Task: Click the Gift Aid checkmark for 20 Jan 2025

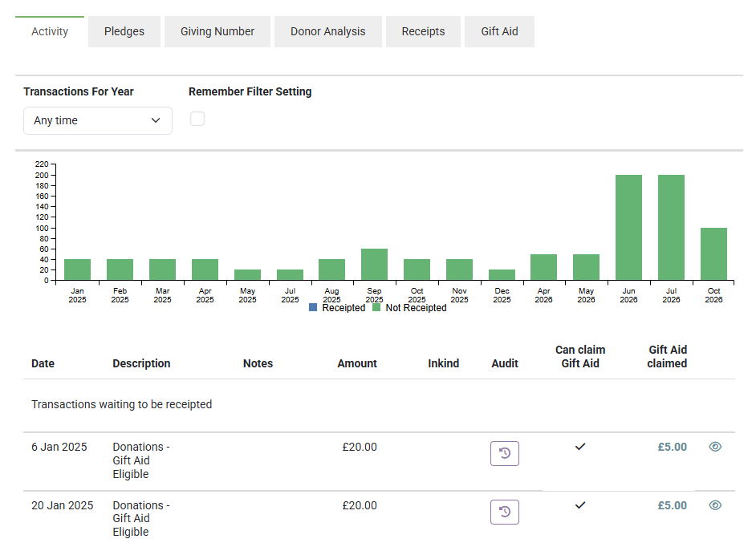Action: coord(580,505)
